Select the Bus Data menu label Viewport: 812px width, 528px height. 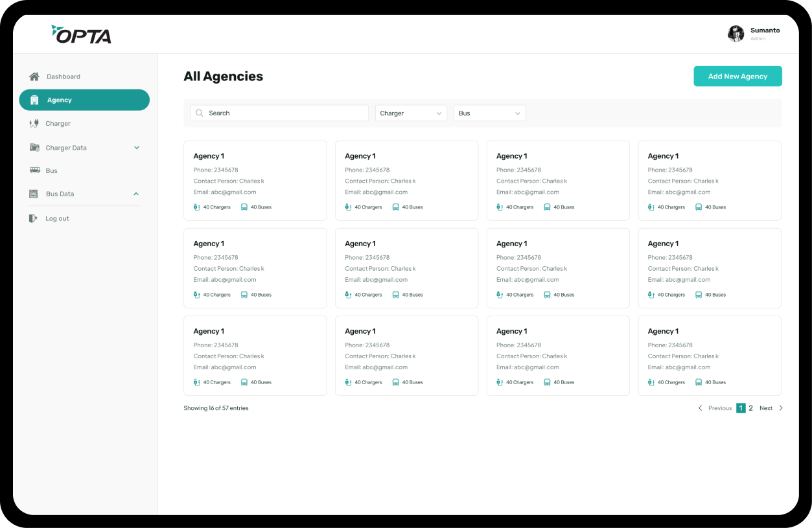(x=60, y=194)
